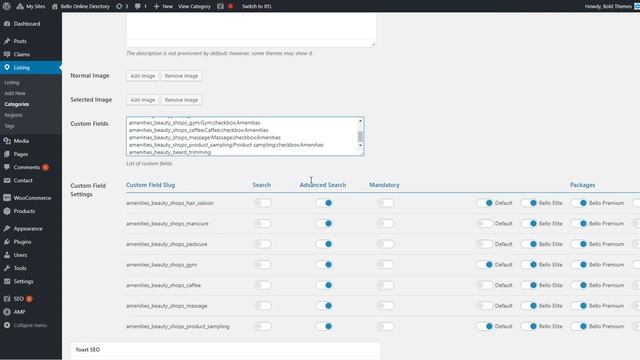Click Add Image for Normal Image
This screenshot has height=360, width=640.
click(142, 76)
